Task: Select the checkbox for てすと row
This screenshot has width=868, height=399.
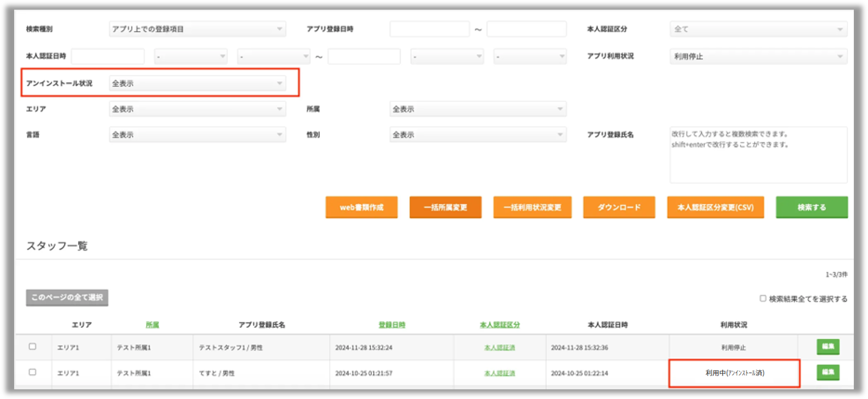Action: (32, 372)
